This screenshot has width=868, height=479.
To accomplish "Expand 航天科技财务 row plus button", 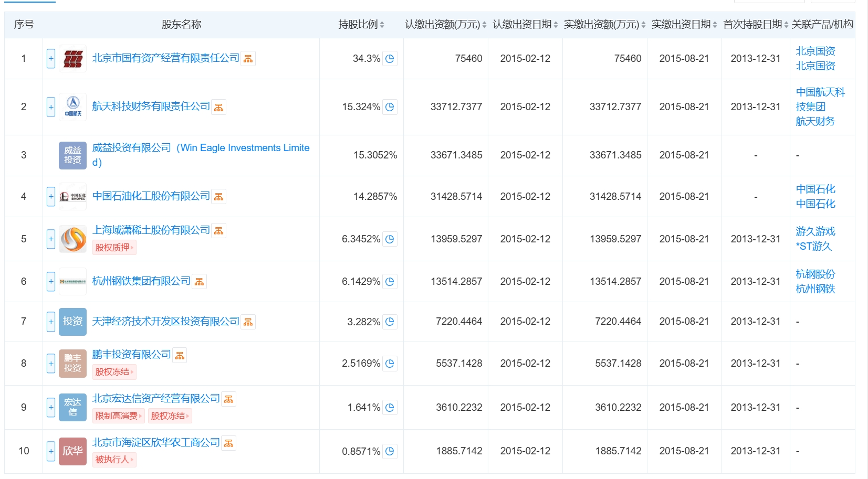I will 51,107.
